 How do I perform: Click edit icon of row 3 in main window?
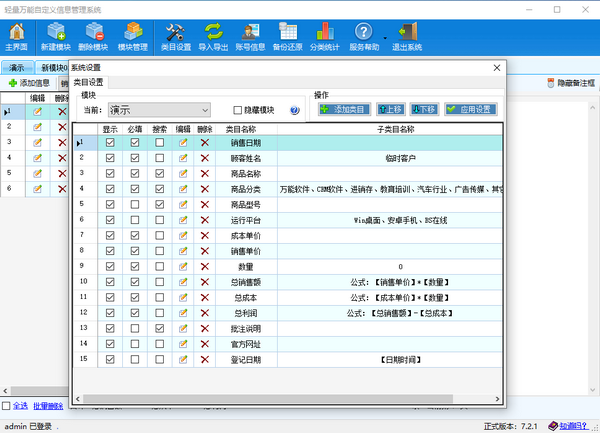tap(37, 143)
